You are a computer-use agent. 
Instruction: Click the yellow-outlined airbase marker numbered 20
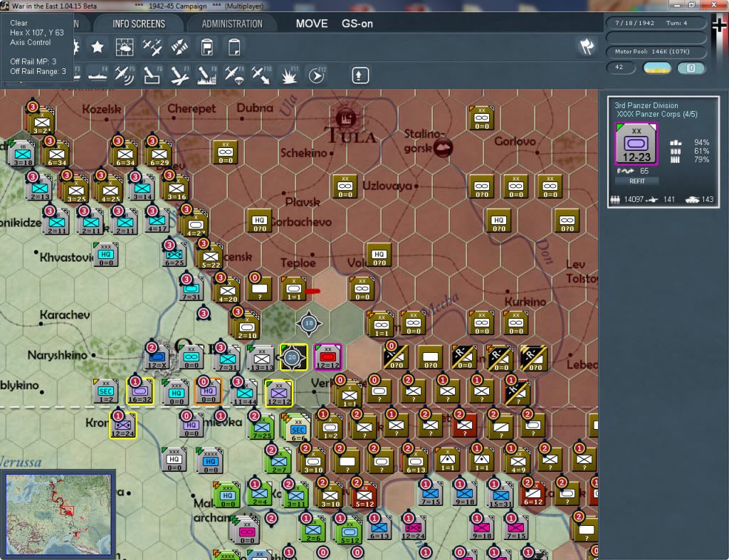coord(293,357)
